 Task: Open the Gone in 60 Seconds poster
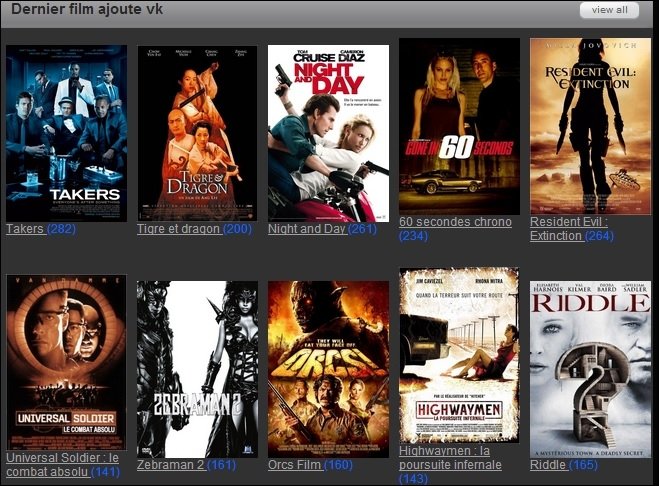459,126
